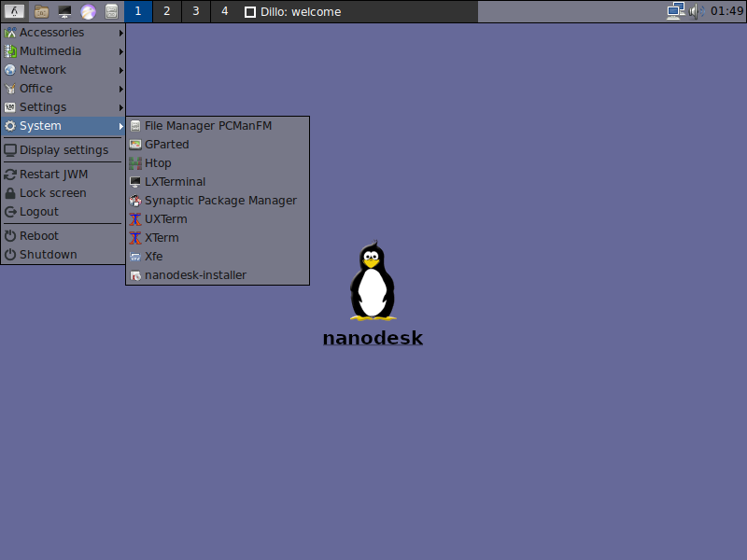Open Xfe file manager entry
747x560 pixels.
218,256
